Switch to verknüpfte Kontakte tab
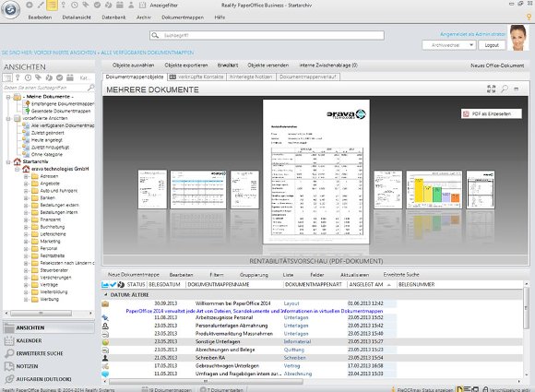 pyautogui.click(x=196, y=77)
